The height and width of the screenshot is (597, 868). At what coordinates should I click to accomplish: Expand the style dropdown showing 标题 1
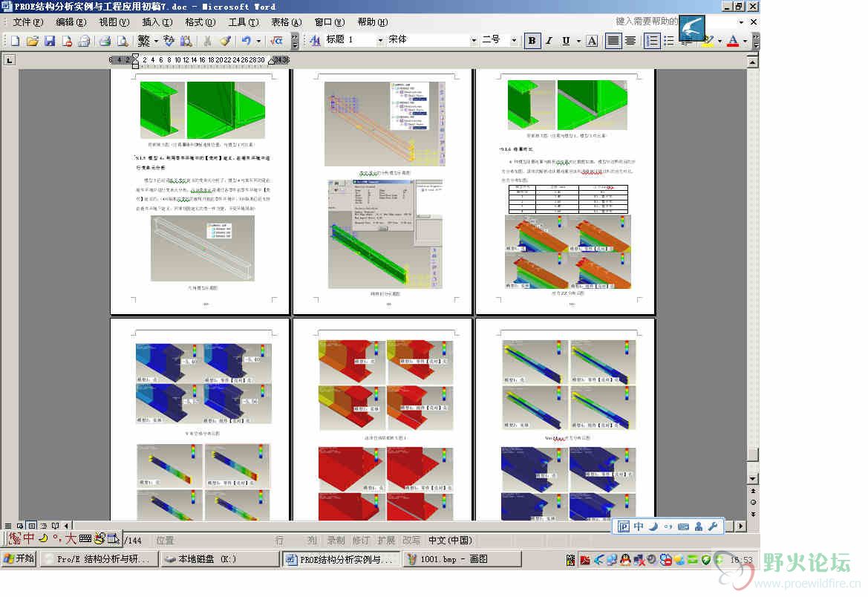380,40
